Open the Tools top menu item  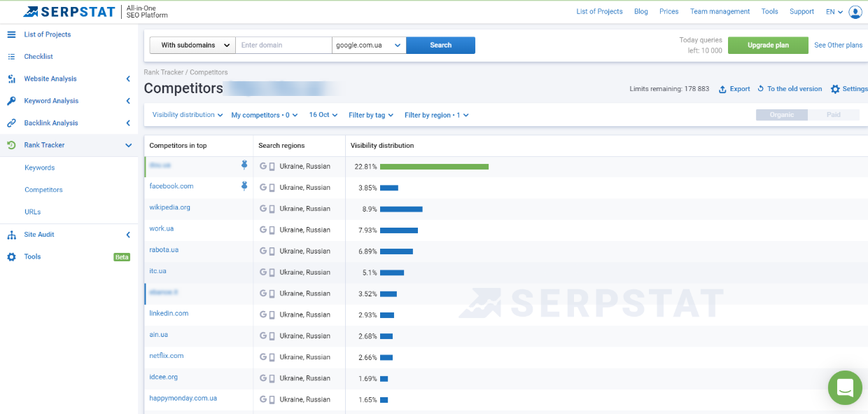coord(770,12)
